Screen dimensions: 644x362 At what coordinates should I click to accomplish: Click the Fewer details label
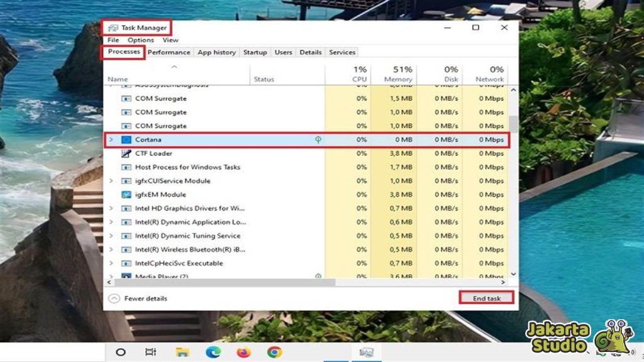(x=145, y=299)
